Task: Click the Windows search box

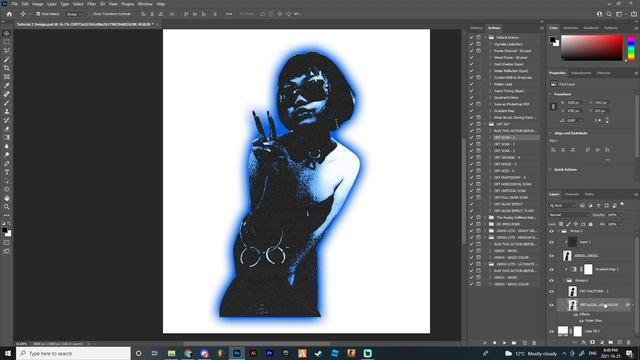Action: [73, 353]
